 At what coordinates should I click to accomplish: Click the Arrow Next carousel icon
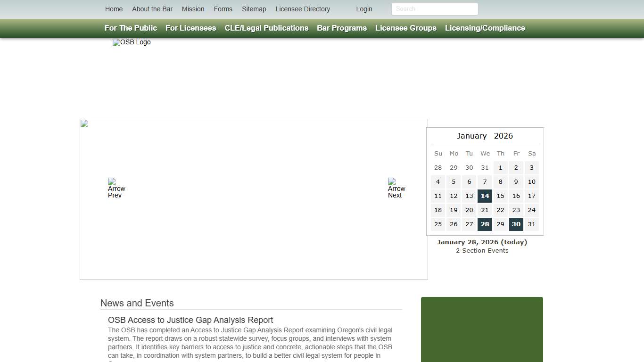coord(396,188)
